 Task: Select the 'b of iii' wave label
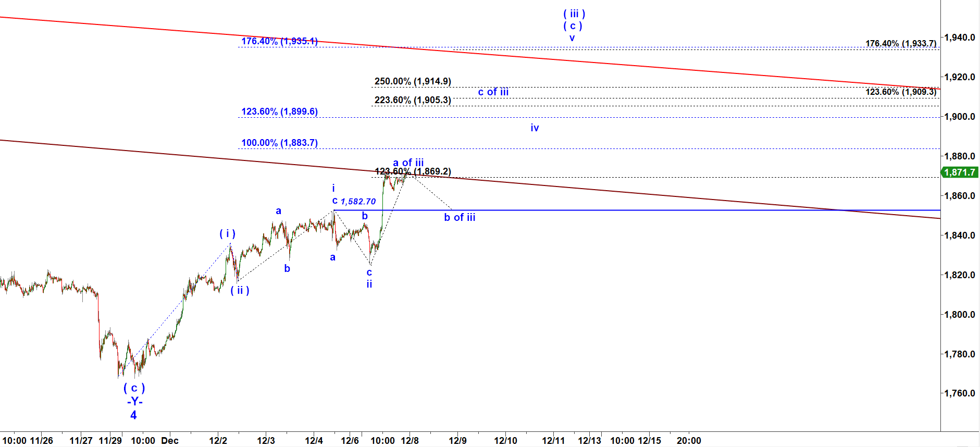tap(460, 218)
